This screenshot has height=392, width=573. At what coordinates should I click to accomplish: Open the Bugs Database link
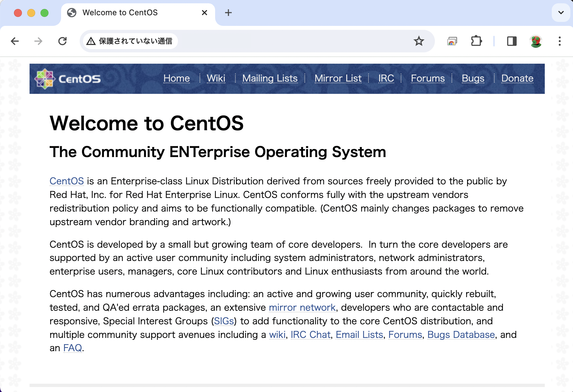(461, 335)
